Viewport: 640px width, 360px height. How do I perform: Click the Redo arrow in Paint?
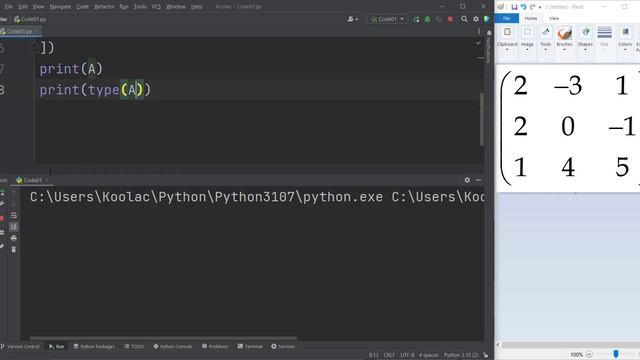(x=533, y=7)
